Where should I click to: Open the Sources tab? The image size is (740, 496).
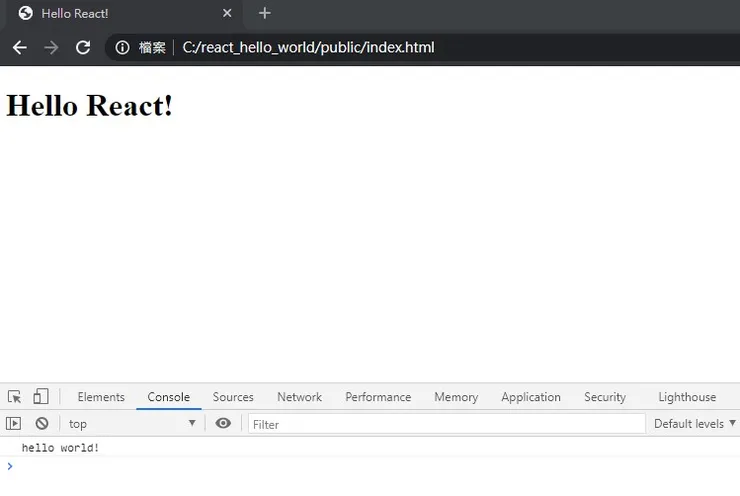(x=233, y=397)
